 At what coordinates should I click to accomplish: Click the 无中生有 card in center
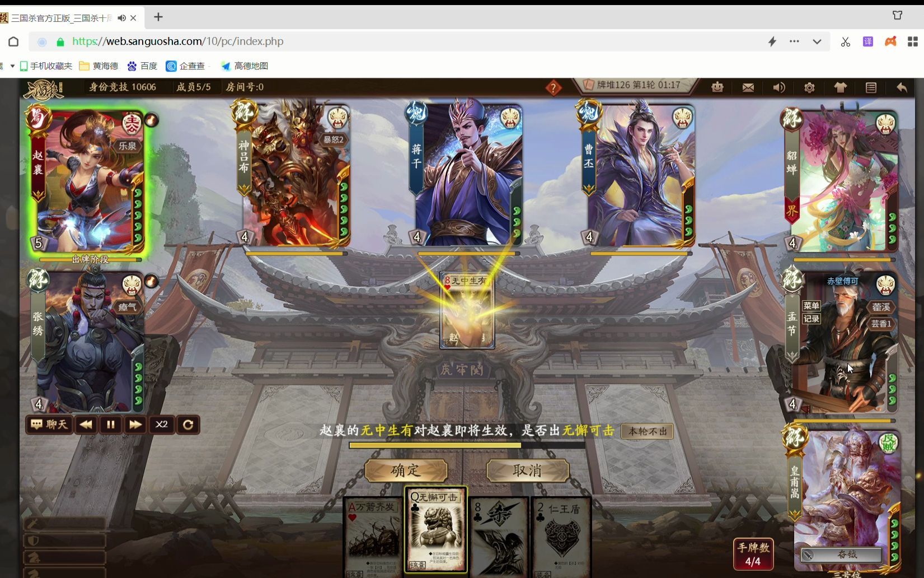tap(467, 310)
